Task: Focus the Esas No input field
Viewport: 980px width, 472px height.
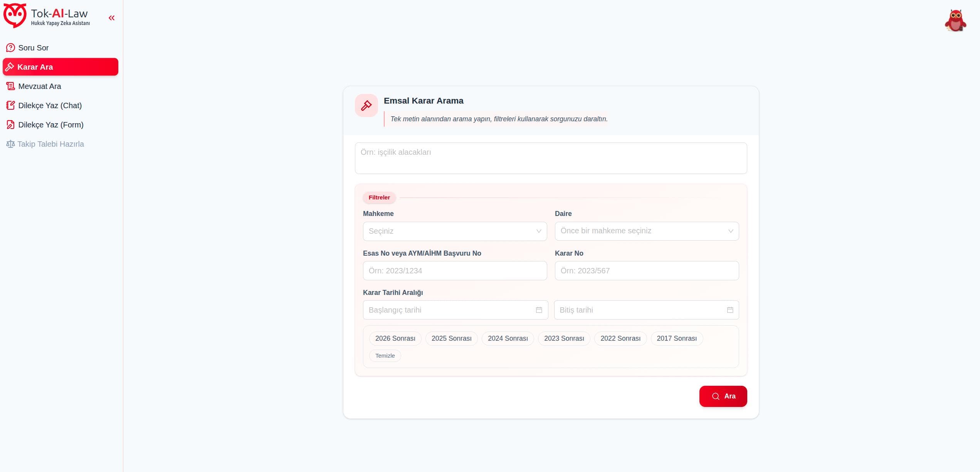Action: [455, 271]
